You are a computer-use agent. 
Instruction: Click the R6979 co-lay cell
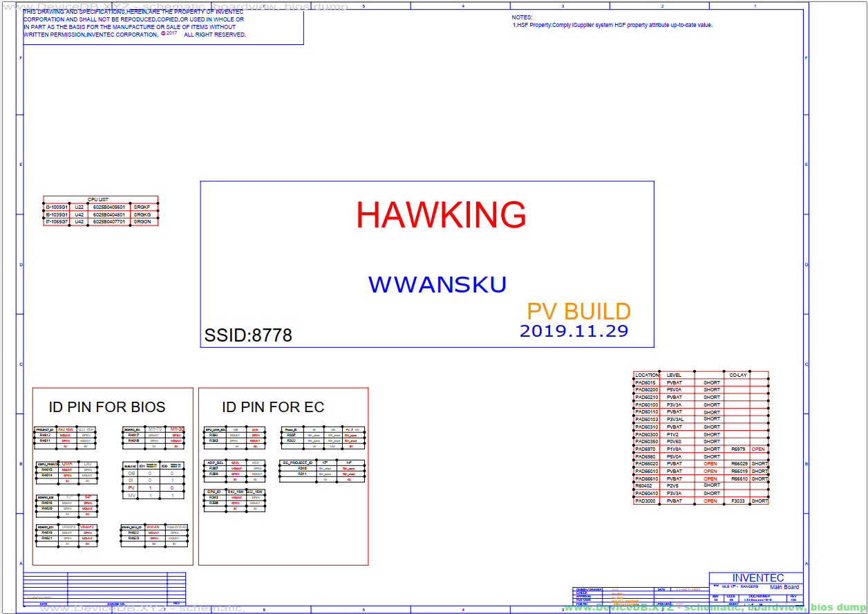[737, 449]
